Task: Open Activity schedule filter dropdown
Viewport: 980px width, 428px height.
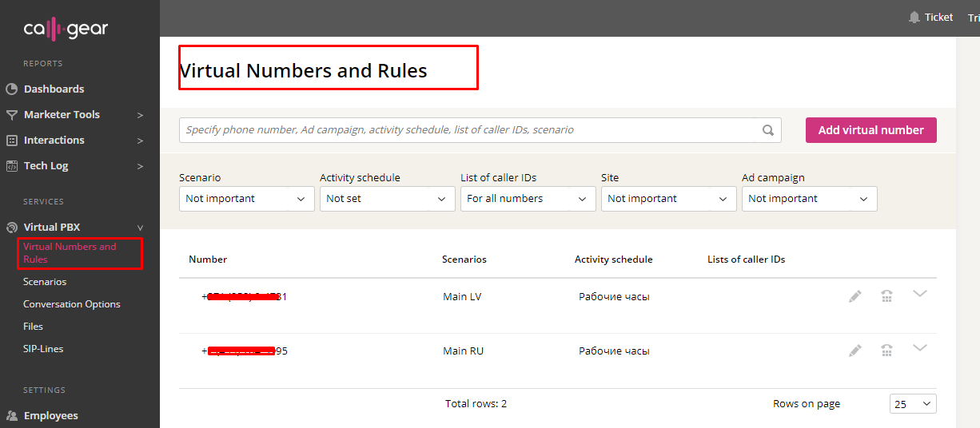Action: [387, 199]
